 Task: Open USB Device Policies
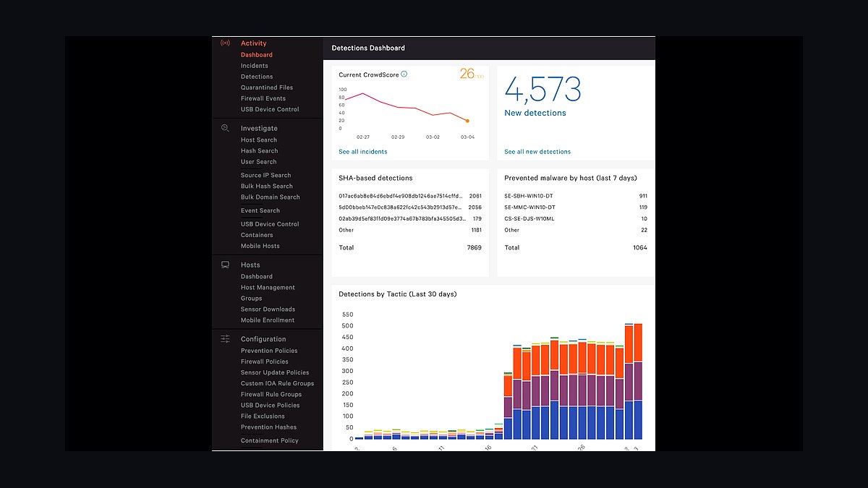[271, 405]
